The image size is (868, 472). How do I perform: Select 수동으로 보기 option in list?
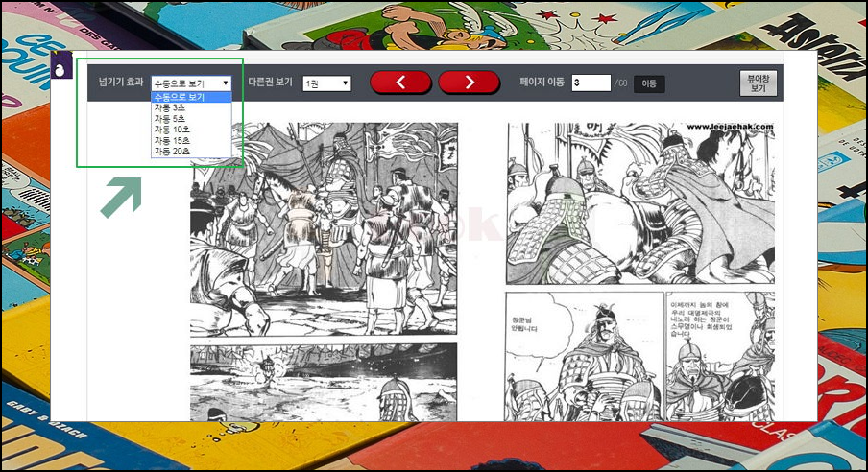(x=191, y=97)
